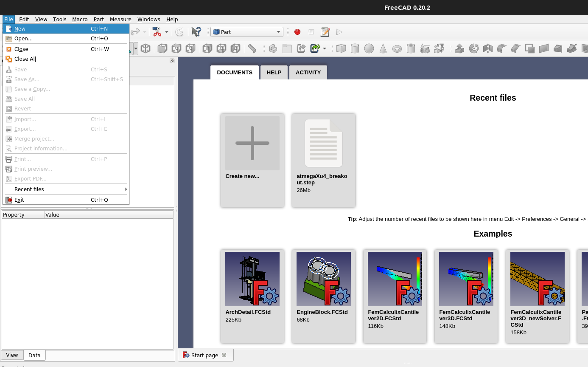
Task: Choose Close in the File menu
Action: pyautogui.click(x=66, y=49)
